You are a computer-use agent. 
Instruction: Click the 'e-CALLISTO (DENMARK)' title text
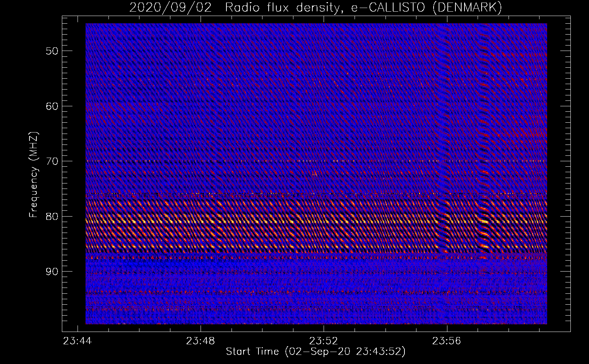click(x=427, y=8)
